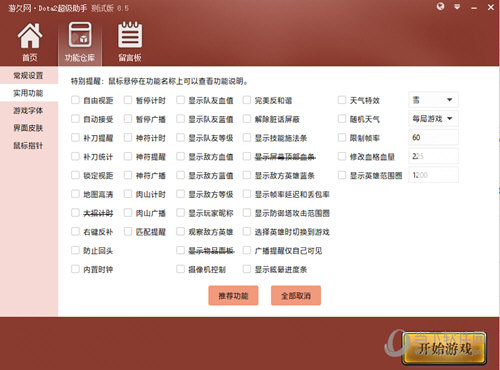The width and height of the screenshot is (500, 370).
Task: Enable 显示队友血值 checkbox
Action: [181, 100]
